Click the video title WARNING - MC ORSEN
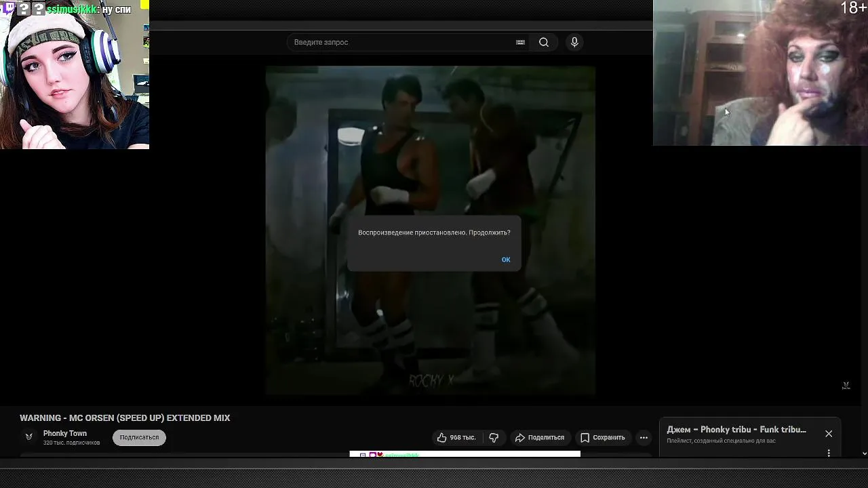The width and height of the screenshot is (868, 488). [125, 418]
